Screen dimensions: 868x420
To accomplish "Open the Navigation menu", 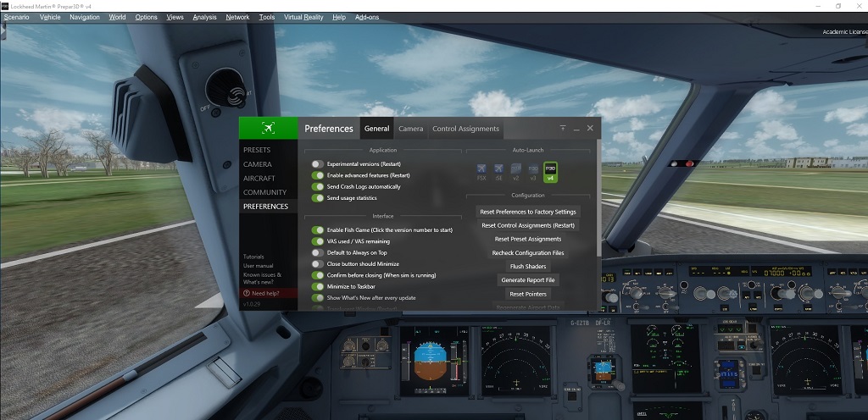I will 85,17.
